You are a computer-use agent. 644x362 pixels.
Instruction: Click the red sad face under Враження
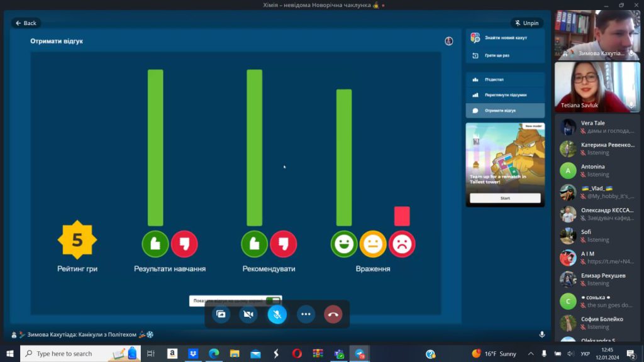click(x=402, y=244)
